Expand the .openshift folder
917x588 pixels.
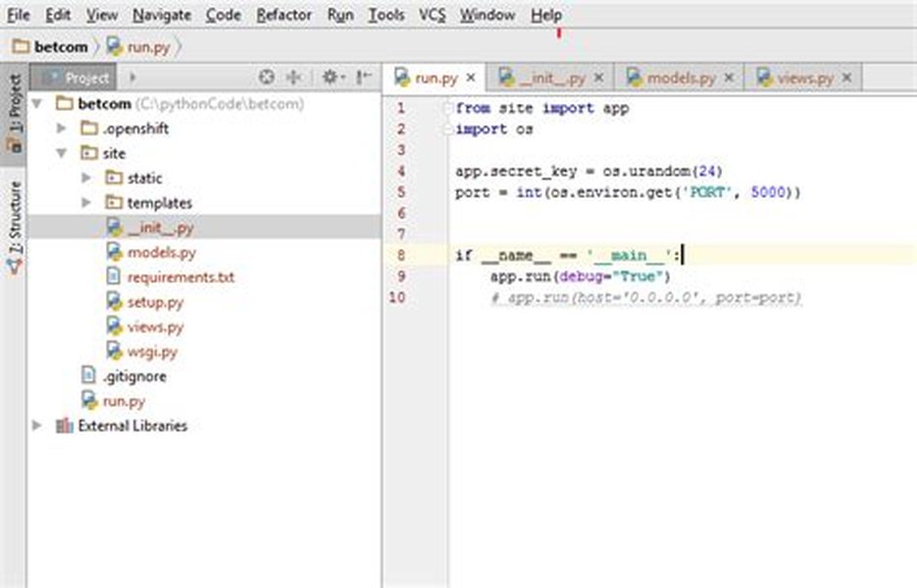(61, 128)
